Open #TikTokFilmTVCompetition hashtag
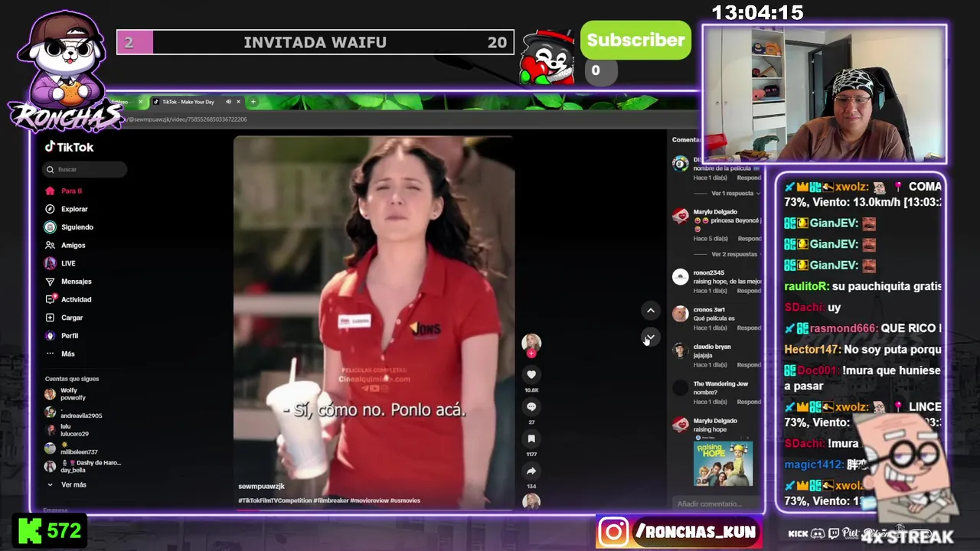980x551 pixels. click(x=274, y=500)
